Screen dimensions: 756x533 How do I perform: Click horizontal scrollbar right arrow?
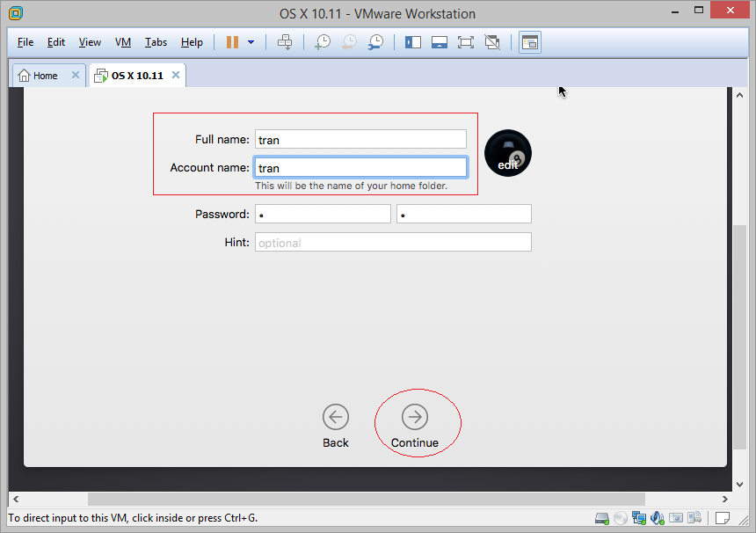724,500
